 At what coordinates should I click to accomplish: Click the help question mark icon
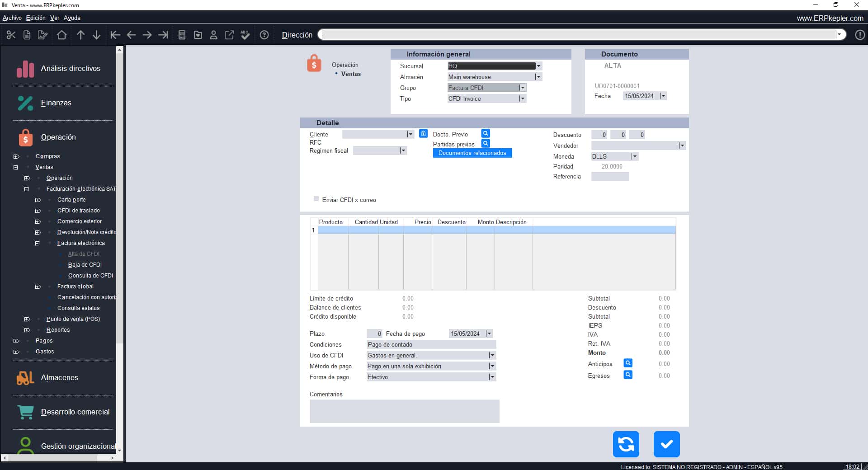(264, 35)
